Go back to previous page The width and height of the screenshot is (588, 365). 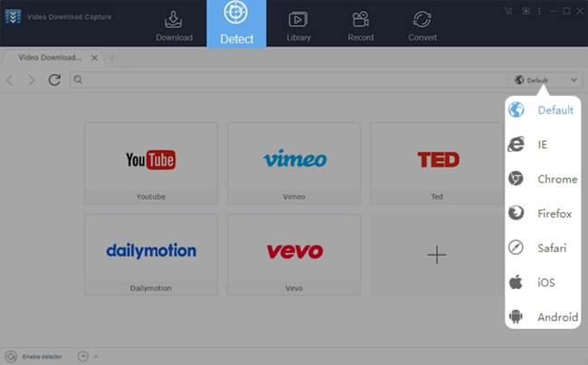tap(10, 80)
